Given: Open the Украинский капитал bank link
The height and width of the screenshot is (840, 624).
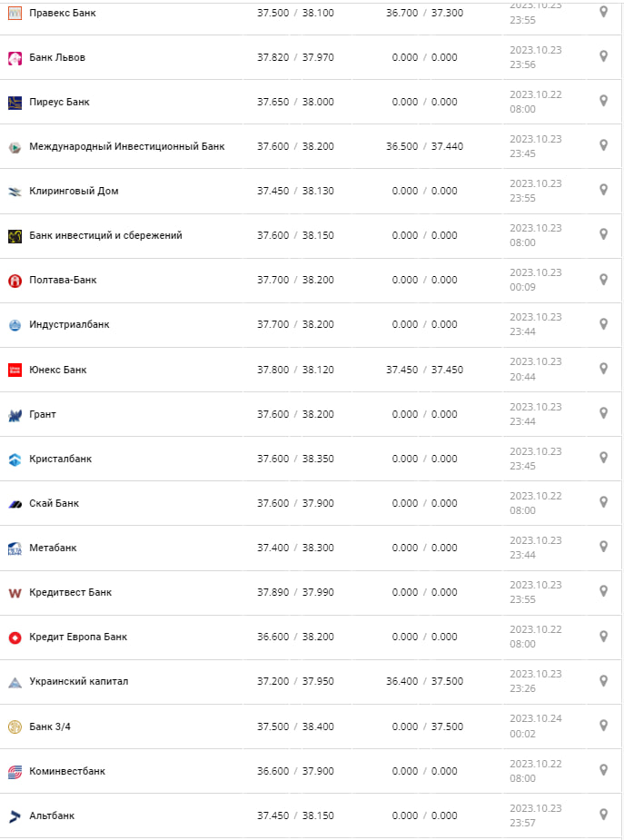Looking at the screenshot, I should pos(79,681).
